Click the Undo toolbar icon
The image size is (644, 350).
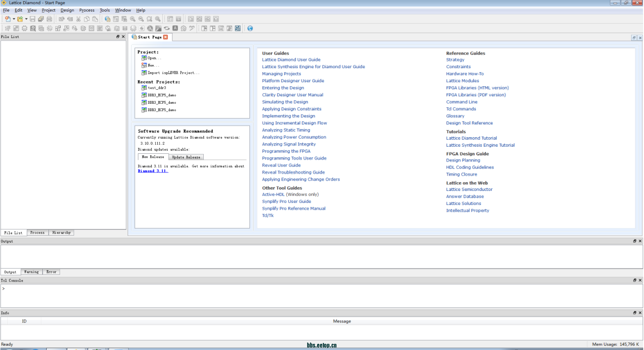tap(62, 19)
